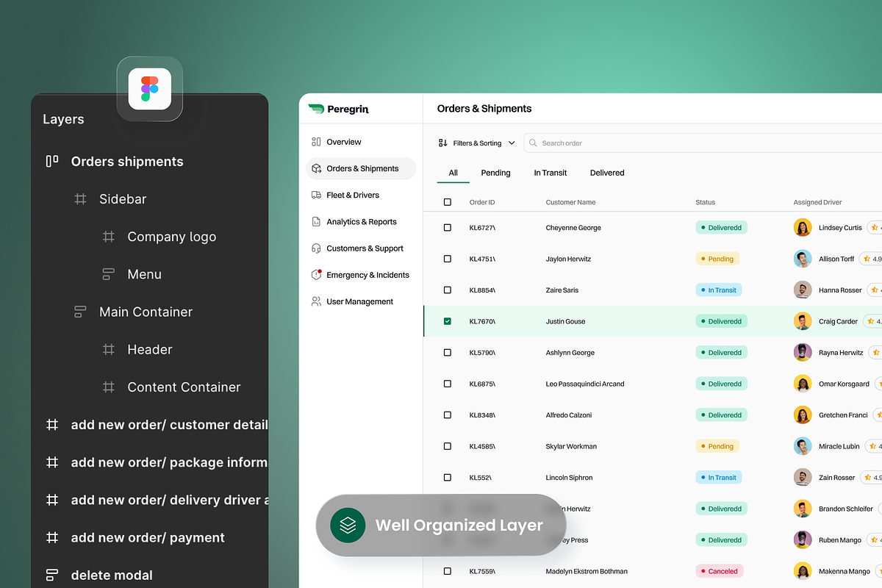Check the box for order KL6875
The image size is (882, 588).
click(x=448, y=384)
